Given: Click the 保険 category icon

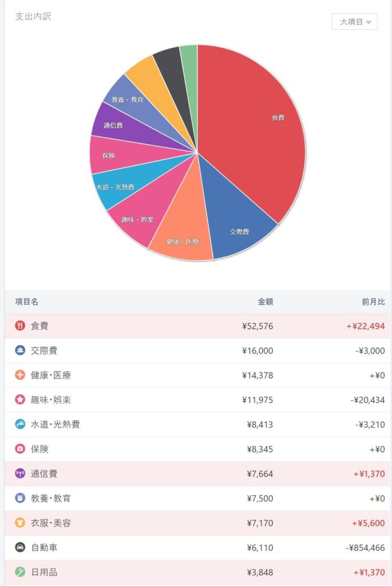Looking at the screenshot, I should click(x=20, y=449).
